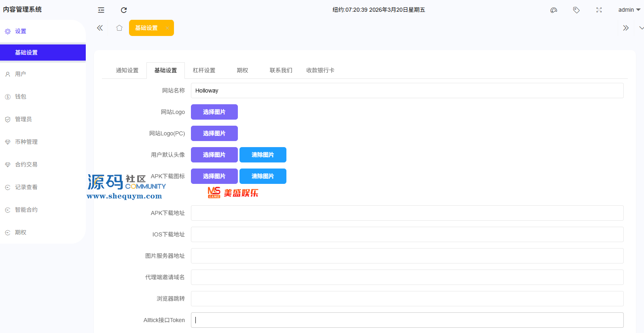Click 清除图片 for 用户默认头像
The image size is (644, 333).
click(263, 155)
